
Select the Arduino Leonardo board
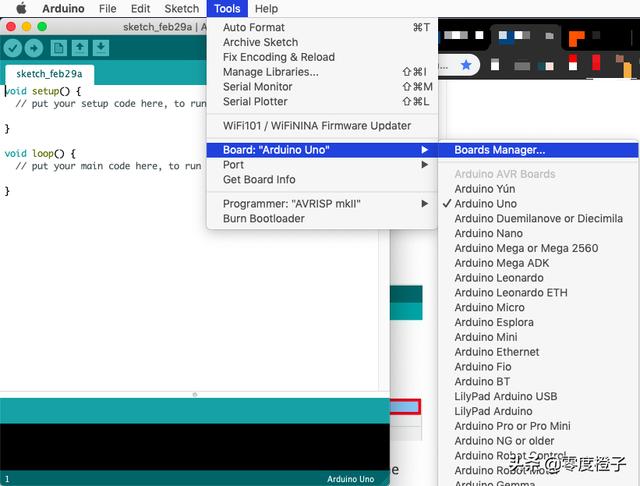tap(538, 277)
